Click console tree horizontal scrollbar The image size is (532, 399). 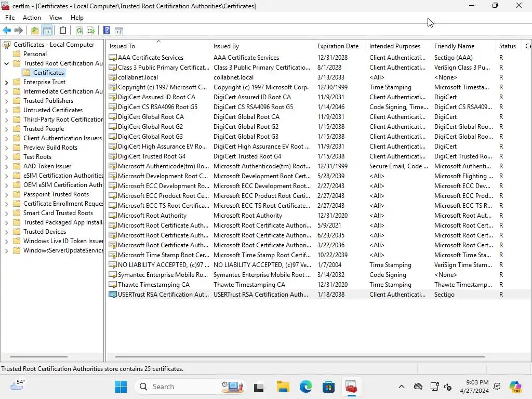(x=38, y=356)
